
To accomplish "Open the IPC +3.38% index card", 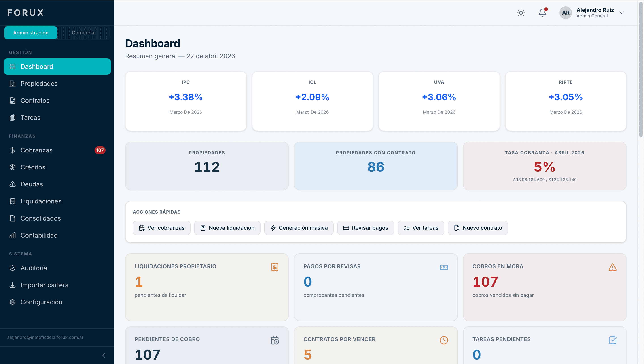I will click(x=186, y=101).
